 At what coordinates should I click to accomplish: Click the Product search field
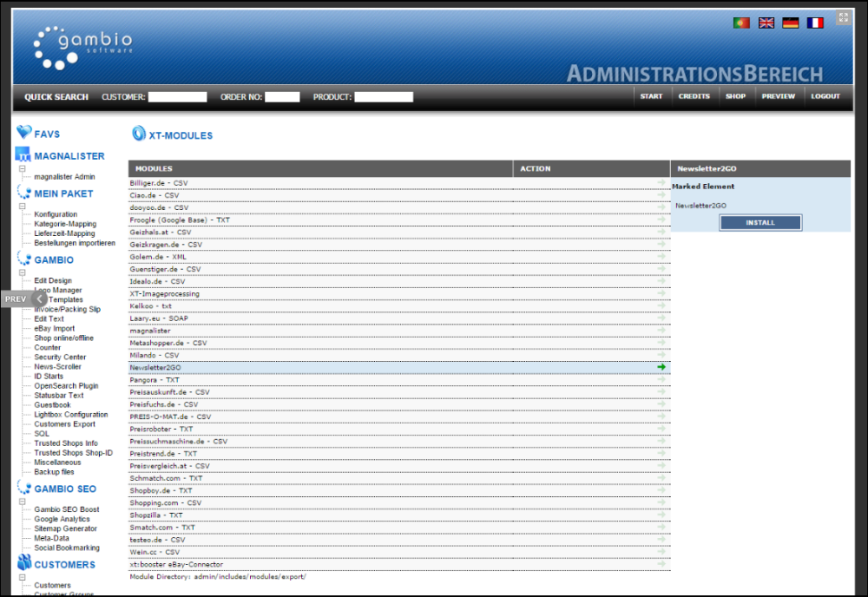[384, 97]
